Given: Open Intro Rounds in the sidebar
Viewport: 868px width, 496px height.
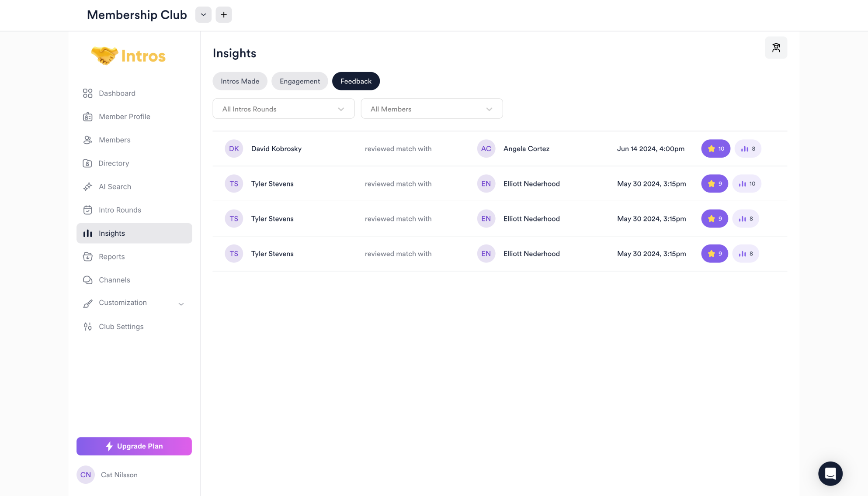Looking at the screenshot, I should coord(120,210).
